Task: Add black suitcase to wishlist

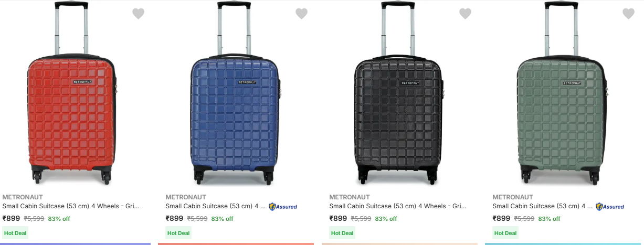Action: click(x=465, y=14)
